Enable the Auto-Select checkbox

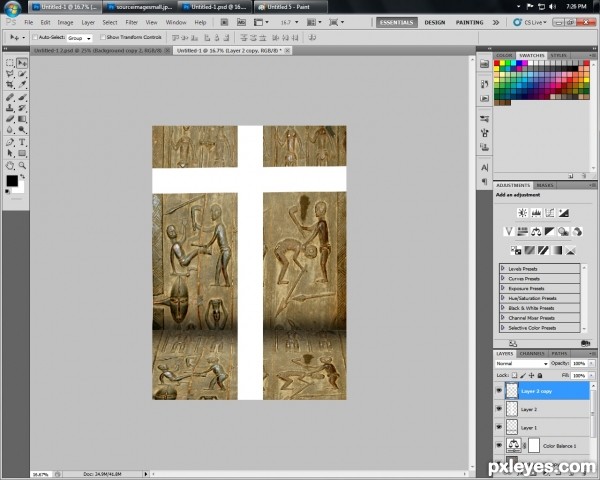(35, 37)
